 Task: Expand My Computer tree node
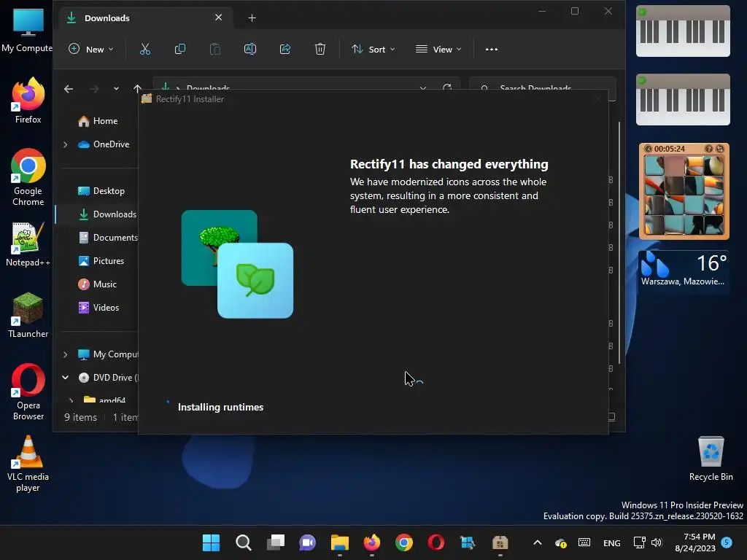[65, 354]
